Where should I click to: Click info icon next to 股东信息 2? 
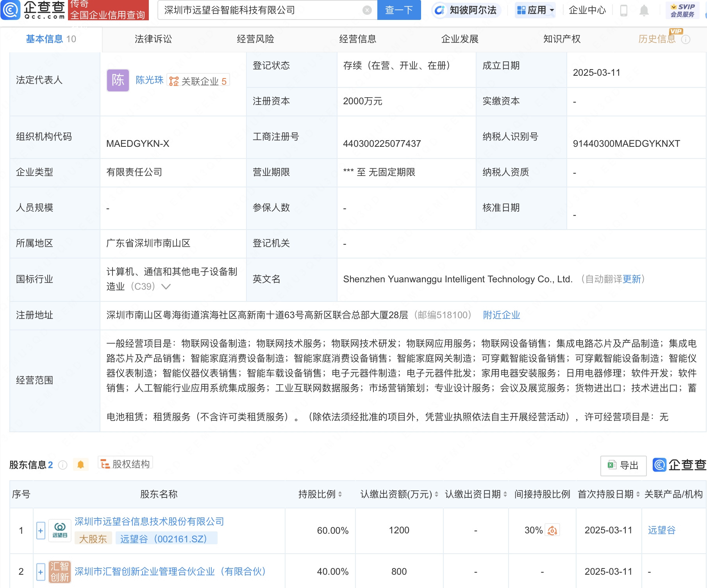click(x=62, y=465)
